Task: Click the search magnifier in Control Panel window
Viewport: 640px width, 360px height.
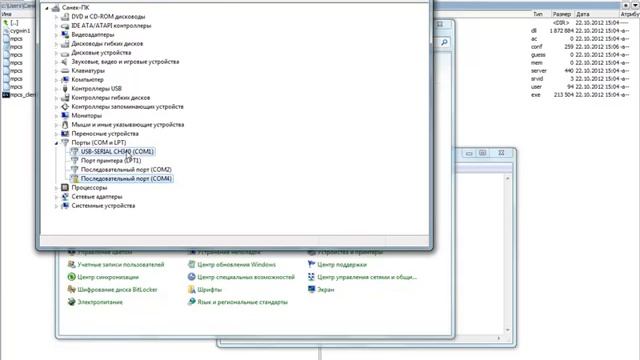Action: pos(444,42)
